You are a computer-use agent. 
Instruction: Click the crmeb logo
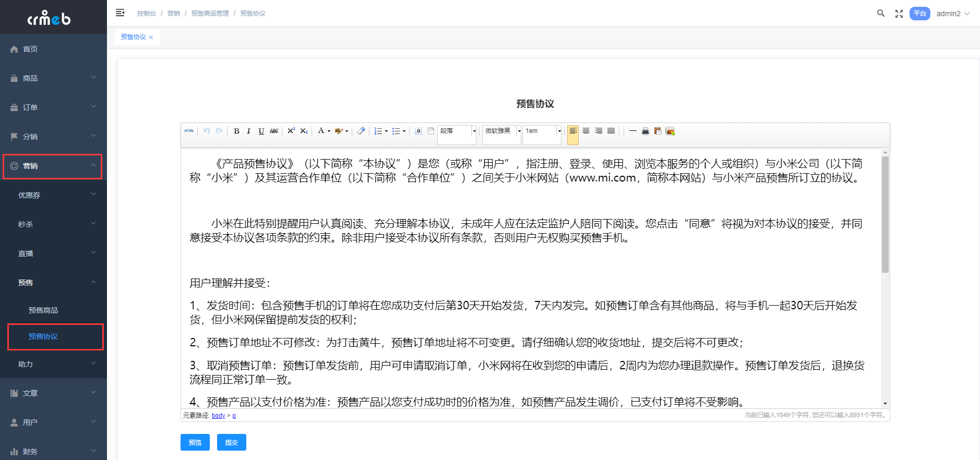(49, 18)
